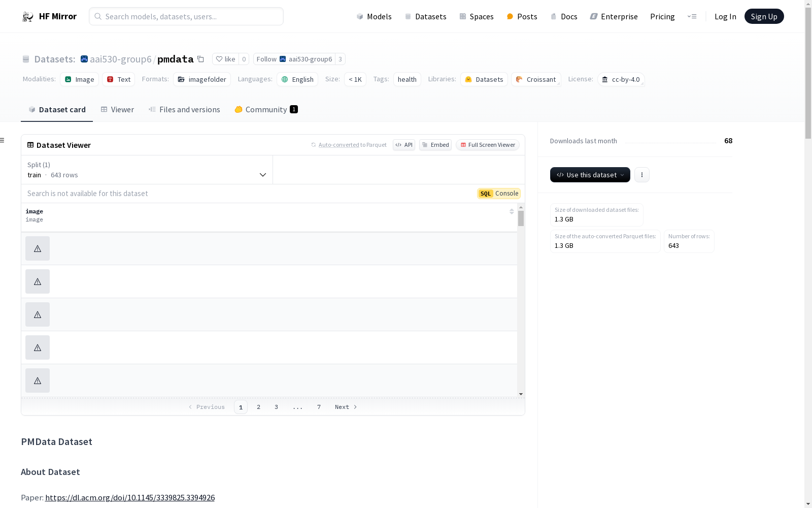The width and height of the screenshot is (812, 508).
Task: Click the aai530-group6 avatar beside Datasets
Action: (x=84, y=59)
